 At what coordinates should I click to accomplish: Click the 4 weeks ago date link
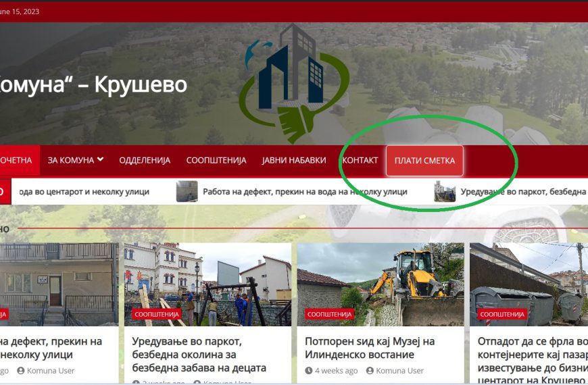pyautogui.click(x=337, y=371)
